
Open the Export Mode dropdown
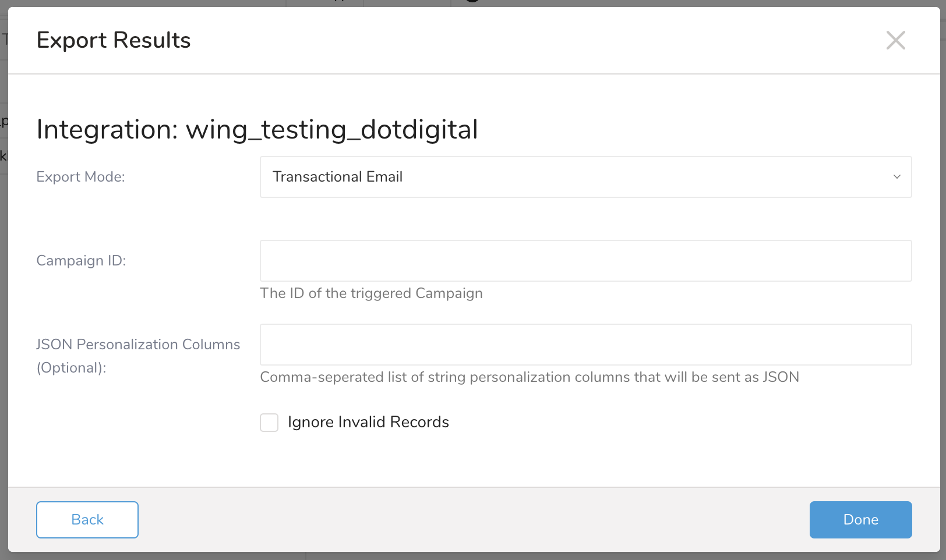coord(585,177)
